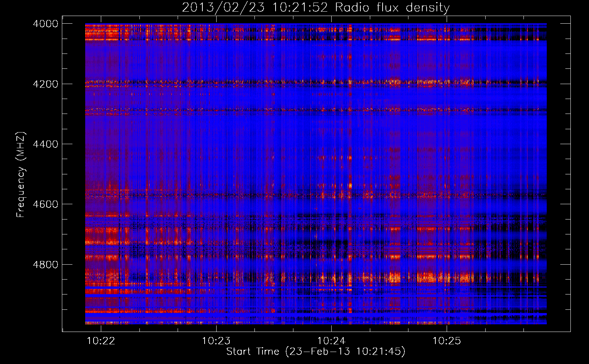Screen dimensions: 589x364
Task: Click the 10:22 time tick label
Action: coord(101,341)
